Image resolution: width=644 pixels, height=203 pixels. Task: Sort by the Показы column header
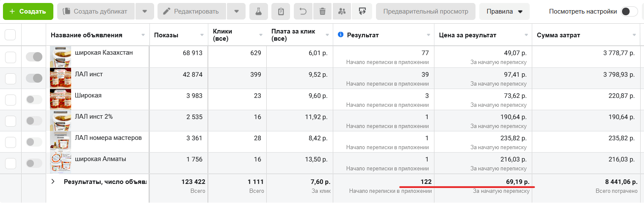point(166,35)
